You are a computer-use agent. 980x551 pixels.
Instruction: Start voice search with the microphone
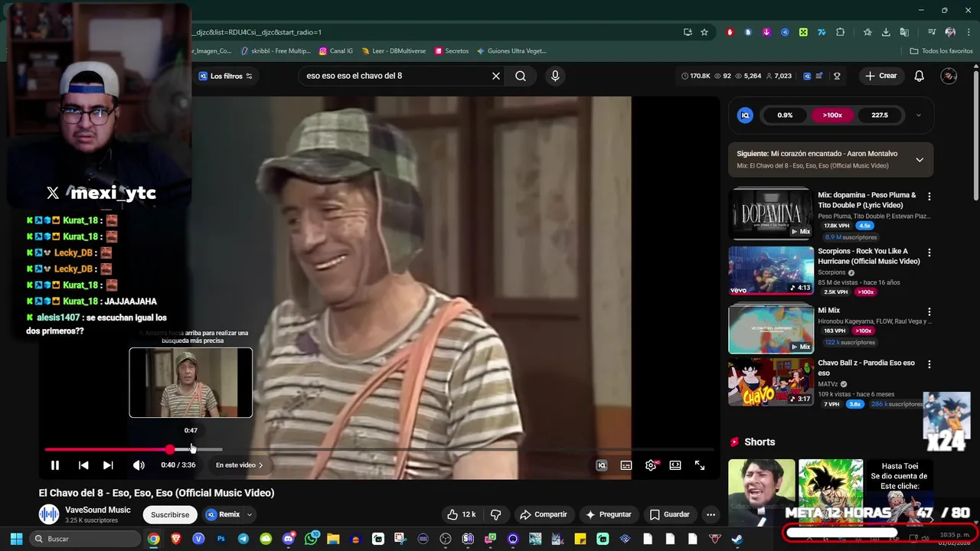555,76
